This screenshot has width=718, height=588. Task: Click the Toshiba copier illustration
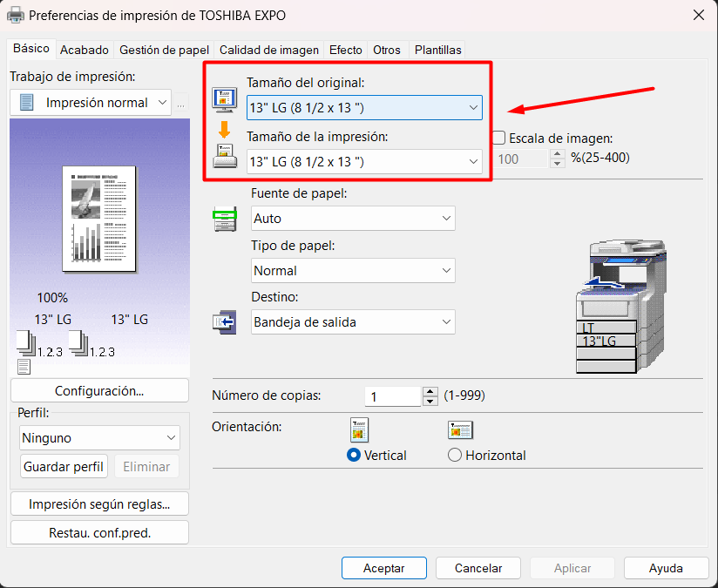(x=620, y=306)
